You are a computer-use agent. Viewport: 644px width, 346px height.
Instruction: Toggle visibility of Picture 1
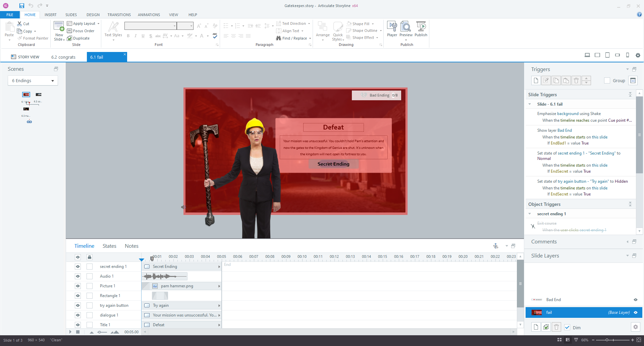click(78, 286)
